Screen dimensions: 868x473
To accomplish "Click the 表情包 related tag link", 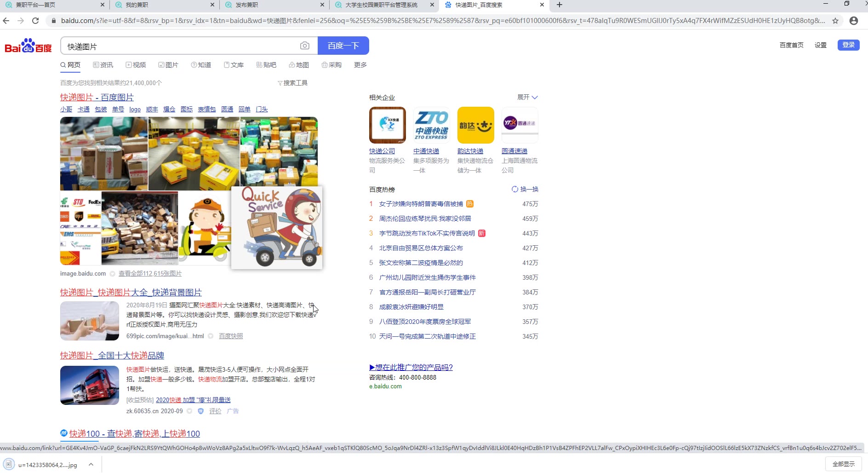I will [207, 109].
